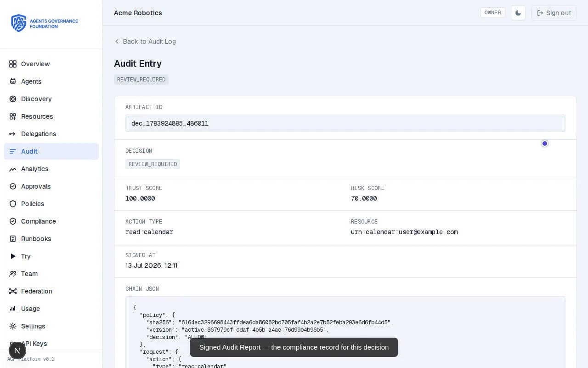Click the back chevron beside Audit Log
Screen dimensions: 588x368
117,41
